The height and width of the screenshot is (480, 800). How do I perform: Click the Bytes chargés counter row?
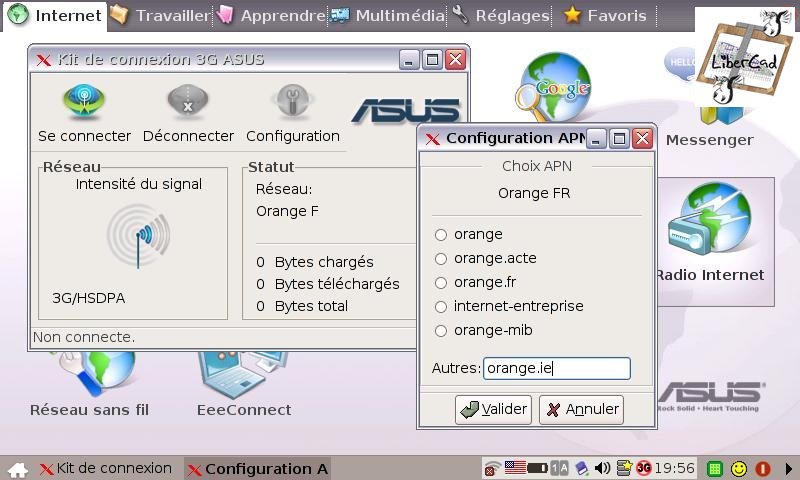[x=314, y=262]
